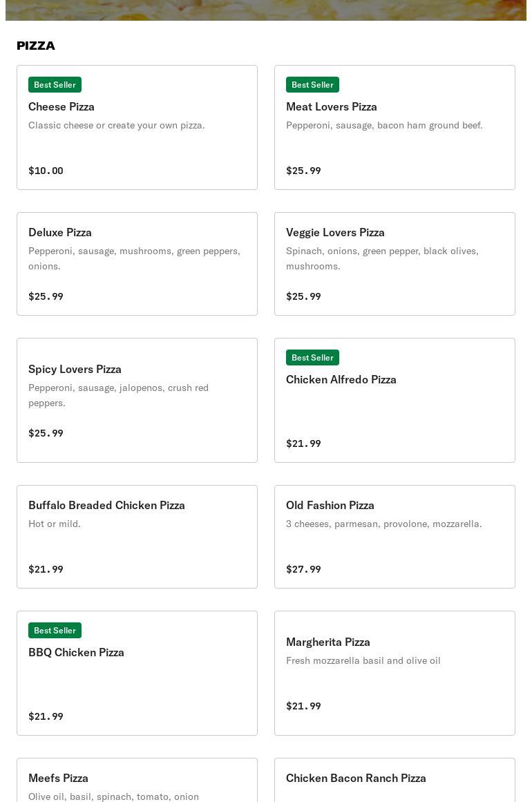Click the Best Seller badge on Meat Lovers Pizza

pos(312,84)
